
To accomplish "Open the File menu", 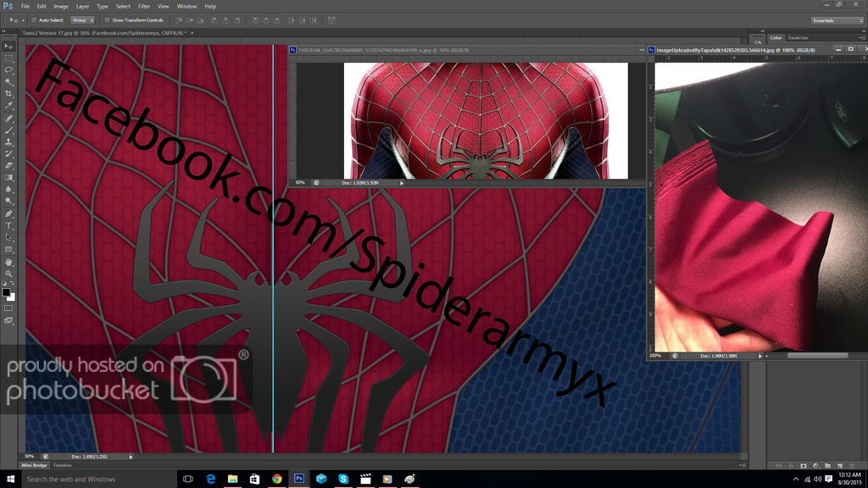I will (25, 6).
